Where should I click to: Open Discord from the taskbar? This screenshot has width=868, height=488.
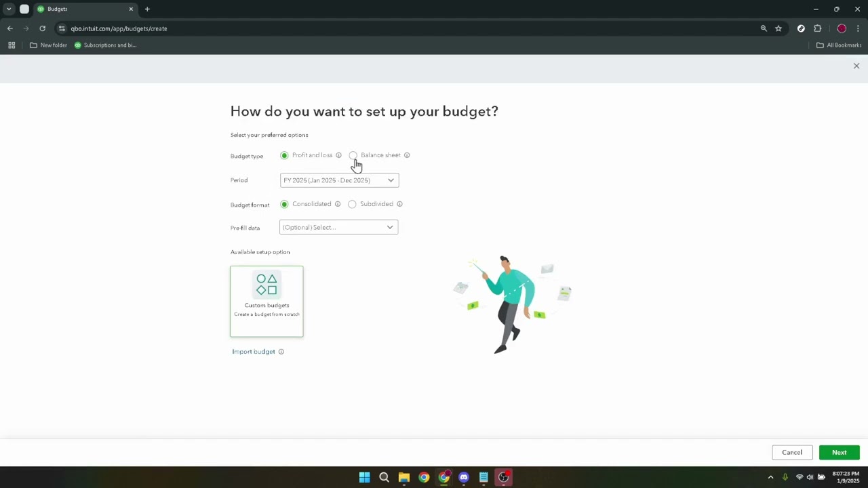click(464, 477)
